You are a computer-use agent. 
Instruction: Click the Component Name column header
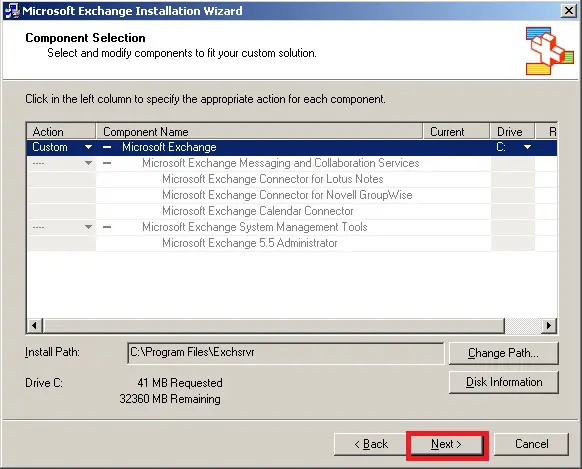259,132
